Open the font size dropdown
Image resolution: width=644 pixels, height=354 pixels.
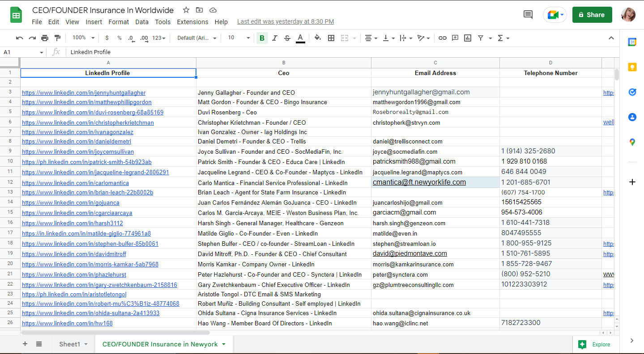coord(239,38)
